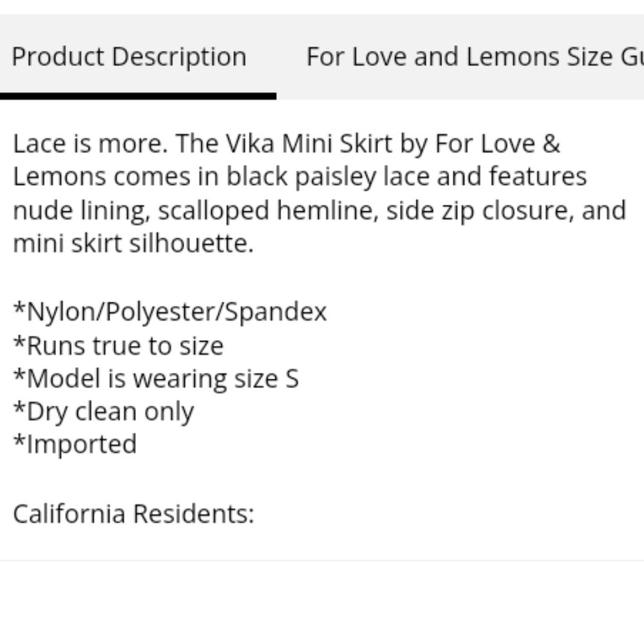
Task: Click the phrase 'Lace is more.'
Action: point(90,144)
